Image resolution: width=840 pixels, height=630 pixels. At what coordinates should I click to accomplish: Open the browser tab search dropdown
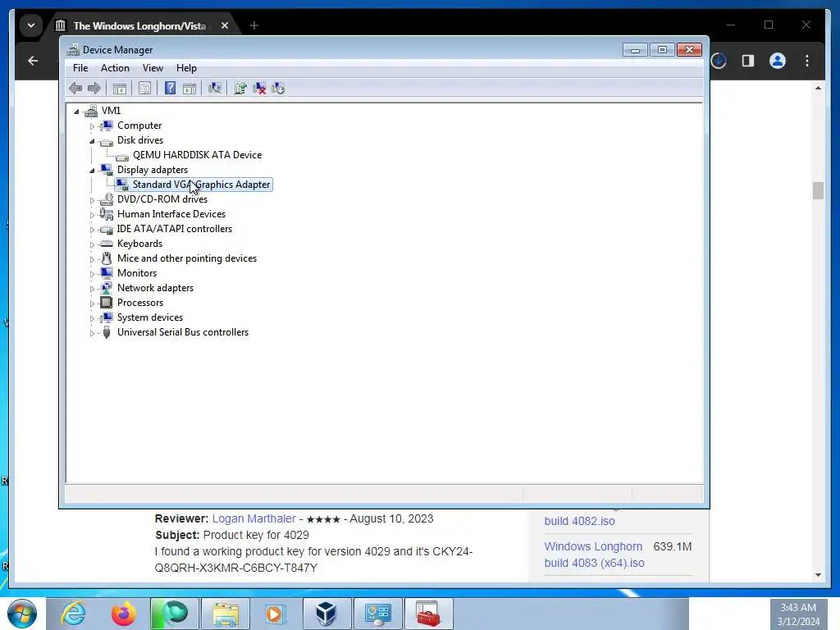coord(31,25)
